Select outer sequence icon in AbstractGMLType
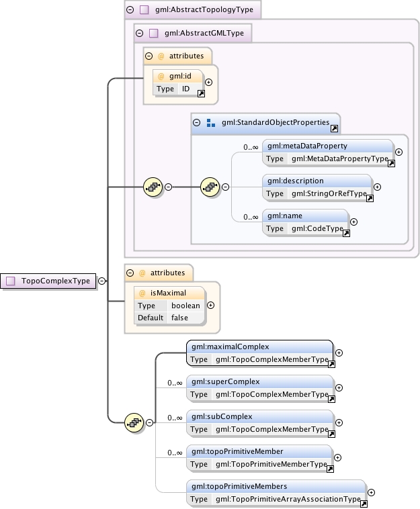 153,187
